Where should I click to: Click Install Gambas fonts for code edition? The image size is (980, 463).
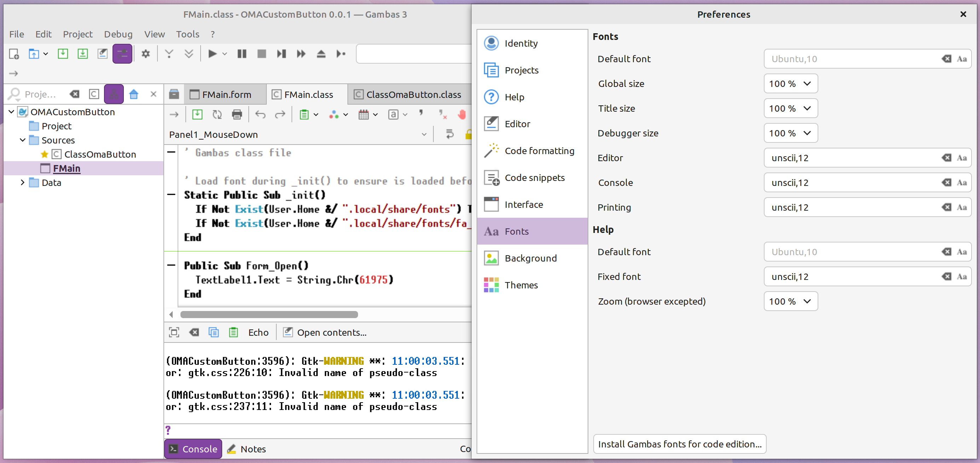tap(680, 444)
